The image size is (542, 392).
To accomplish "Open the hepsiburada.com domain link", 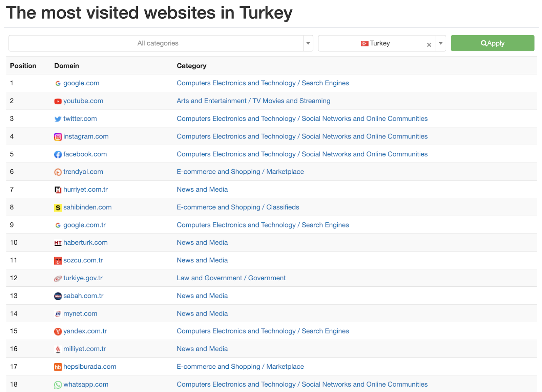I will [90, 367].
